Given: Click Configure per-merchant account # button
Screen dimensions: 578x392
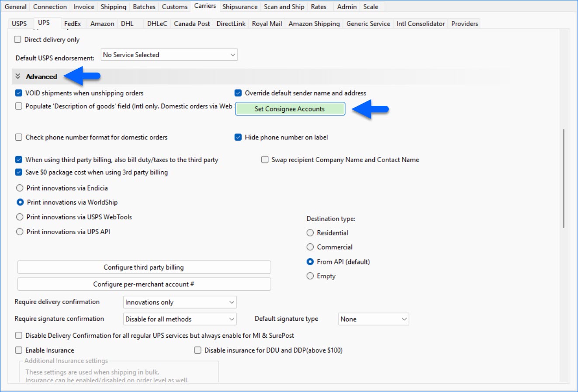Looking at the screenshot, I should coord(144,284).
